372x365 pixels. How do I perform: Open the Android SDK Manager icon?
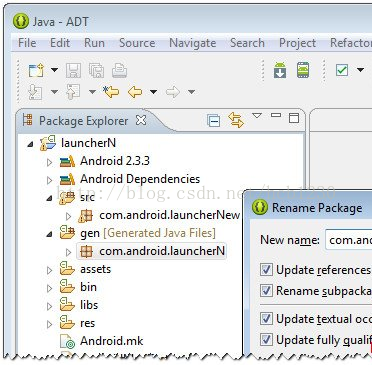(280, 70)
